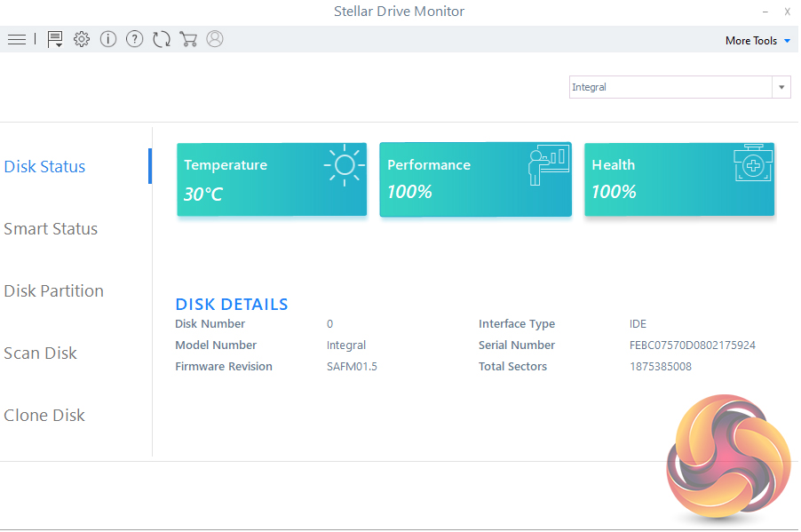Image resolution: width=801 pixels, height=532 pixels.
Task: Click the flag dropdown icon in toolbar
Action: pyautogui.click(x=55, y=39)
